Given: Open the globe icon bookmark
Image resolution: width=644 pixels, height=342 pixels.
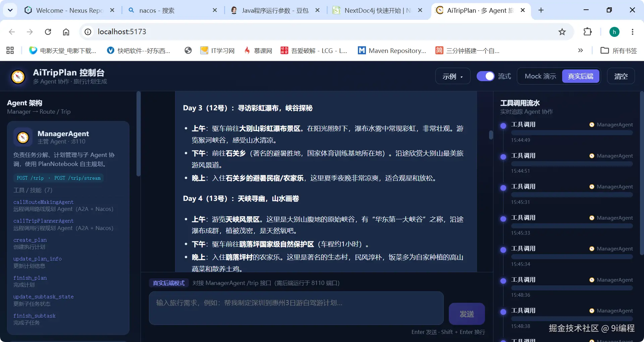Looking at the screenshot, I should point(188,51).
